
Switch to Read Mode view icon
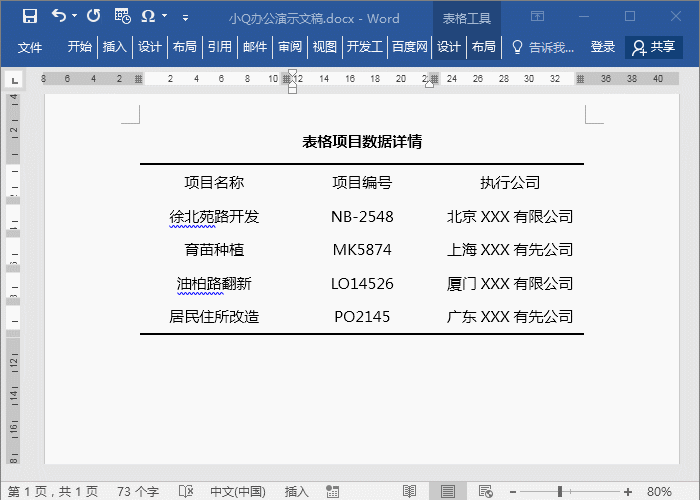point(409,492)
